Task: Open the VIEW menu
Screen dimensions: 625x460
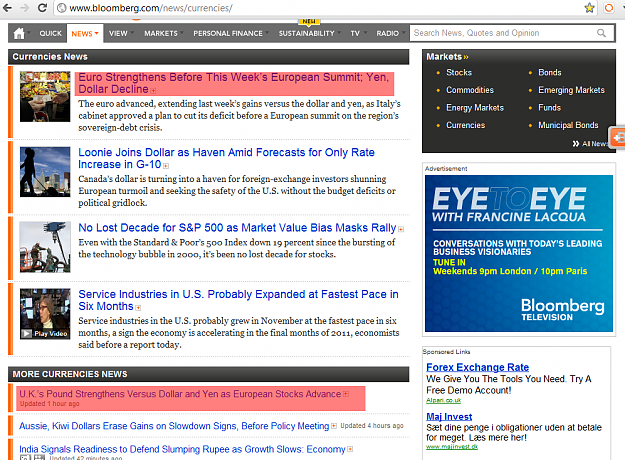Action: tap(120, 33)
